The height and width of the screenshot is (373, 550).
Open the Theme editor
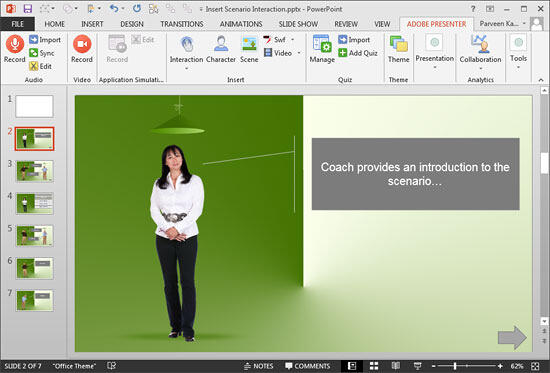coord(398,49)
